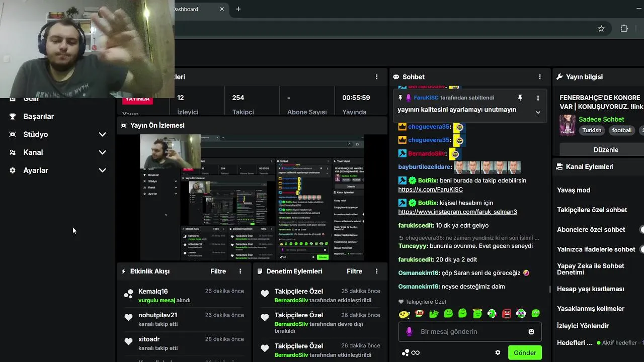Click the Yayın Ön İzlemesi camera icon
644x362 pixels.
(x=124, y=125)
